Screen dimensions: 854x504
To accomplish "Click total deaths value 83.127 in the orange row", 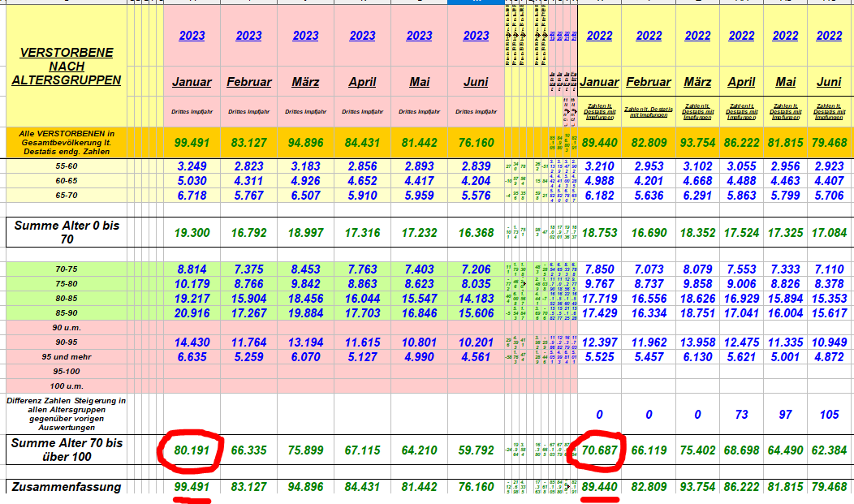I will click(x=249, y=143).
